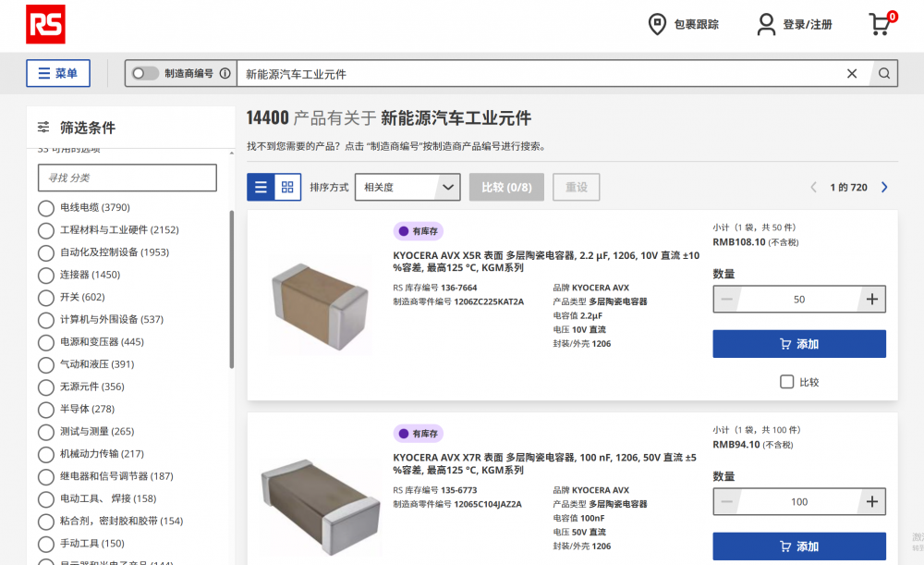Click the 重设 reset button
924x565 pixels.
(x=577, y=187)
